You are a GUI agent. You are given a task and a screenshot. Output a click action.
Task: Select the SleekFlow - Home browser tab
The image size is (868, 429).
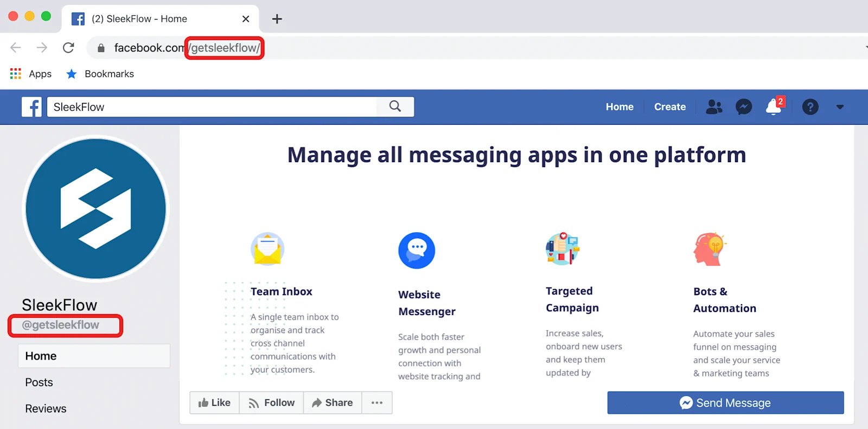tap(160, 19)
